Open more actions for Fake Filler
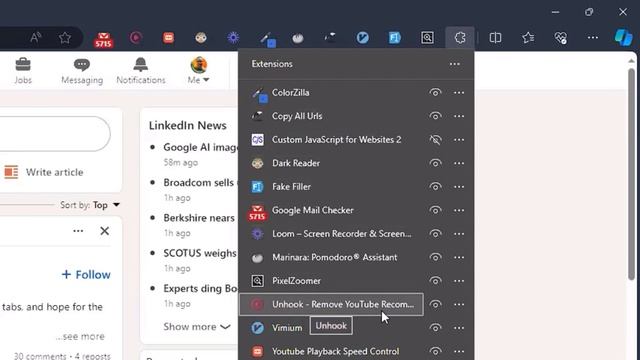 click(459, 187)
